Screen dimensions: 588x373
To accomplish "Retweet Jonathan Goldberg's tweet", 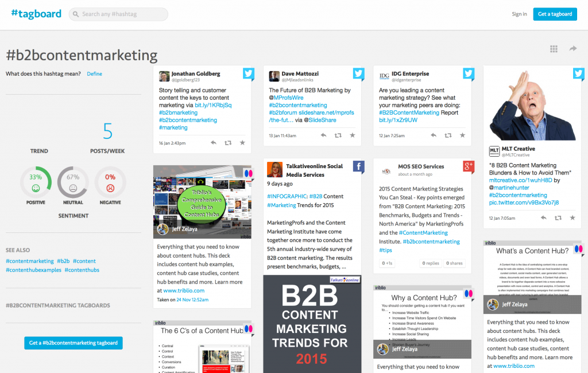I will coord(227,143).
